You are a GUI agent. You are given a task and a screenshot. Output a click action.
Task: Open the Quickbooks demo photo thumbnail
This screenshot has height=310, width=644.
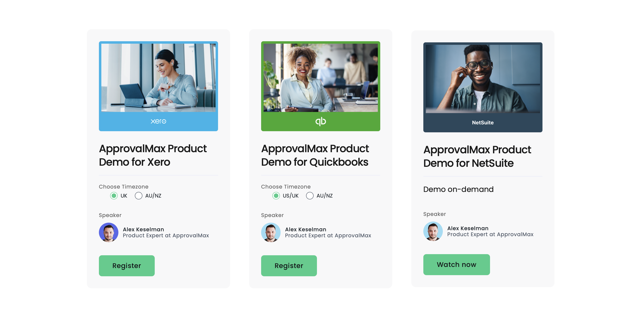point(321,78)
